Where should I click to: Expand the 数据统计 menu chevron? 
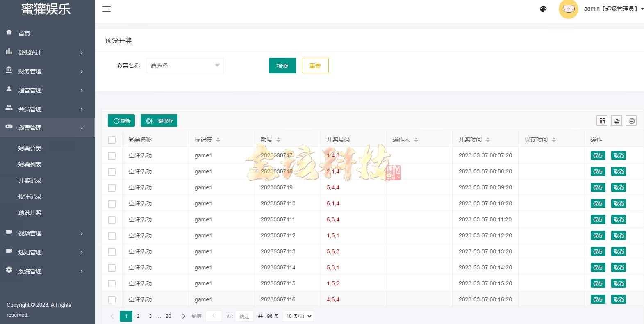pos(82,52)
